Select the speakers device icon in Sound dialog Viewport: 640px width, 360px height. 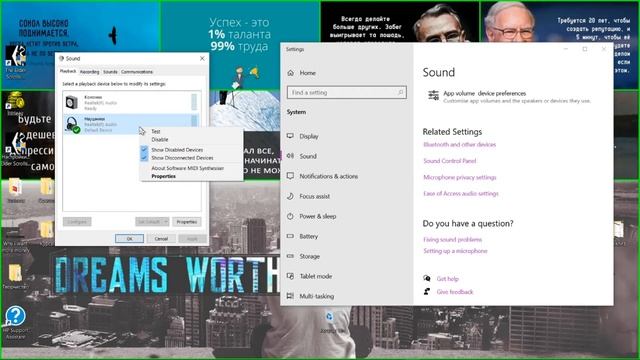point(72,102)
